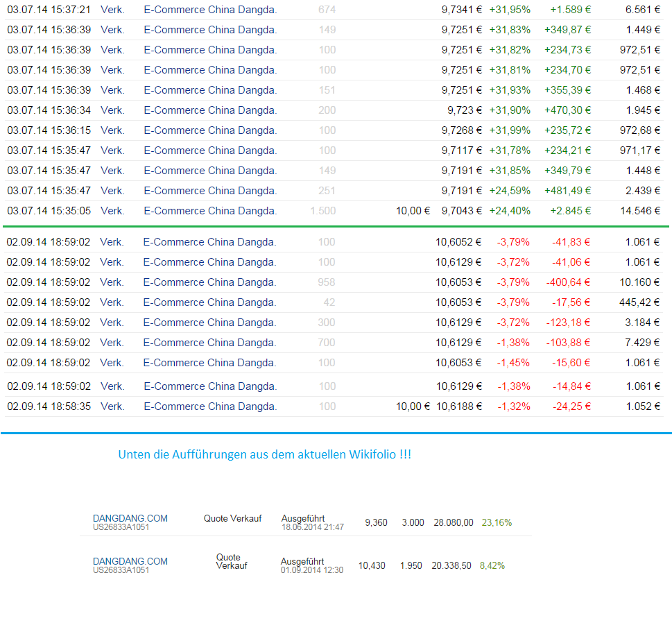
Task: Click the Quote Verkauf label of the 18.06.2014 trade
Action: click(x=232, y=517)
